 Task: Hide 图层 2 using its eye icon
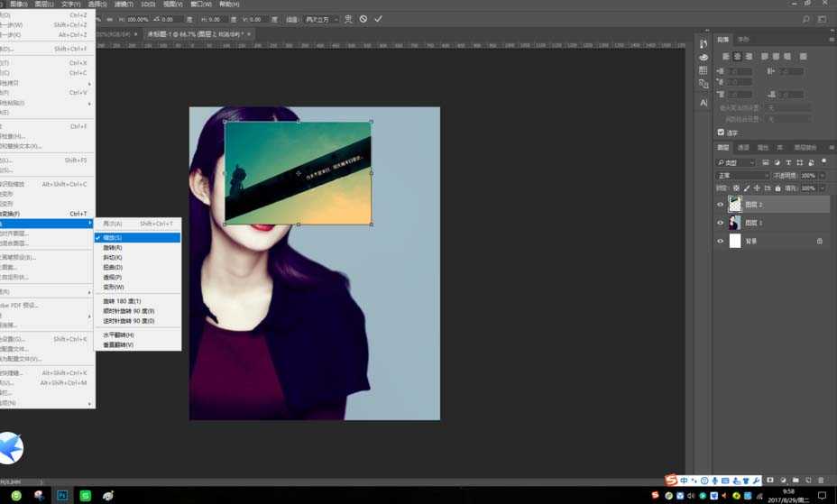coord(720,205)
